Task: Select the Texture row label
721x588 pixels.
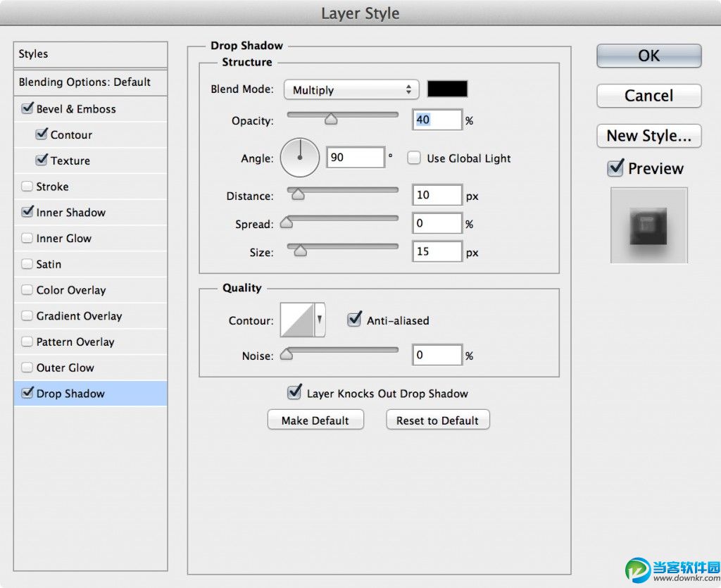Action: 70,161
